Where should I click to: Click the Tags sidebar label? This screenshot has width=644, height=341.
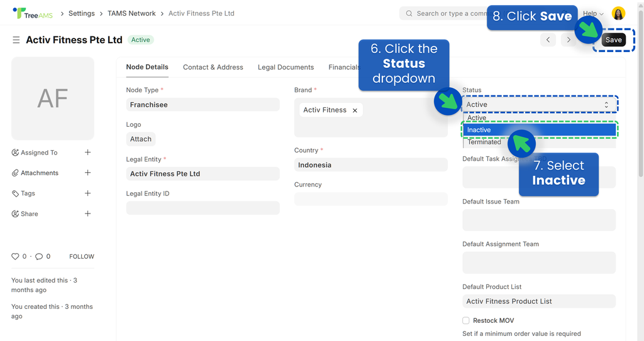(28, 193)
